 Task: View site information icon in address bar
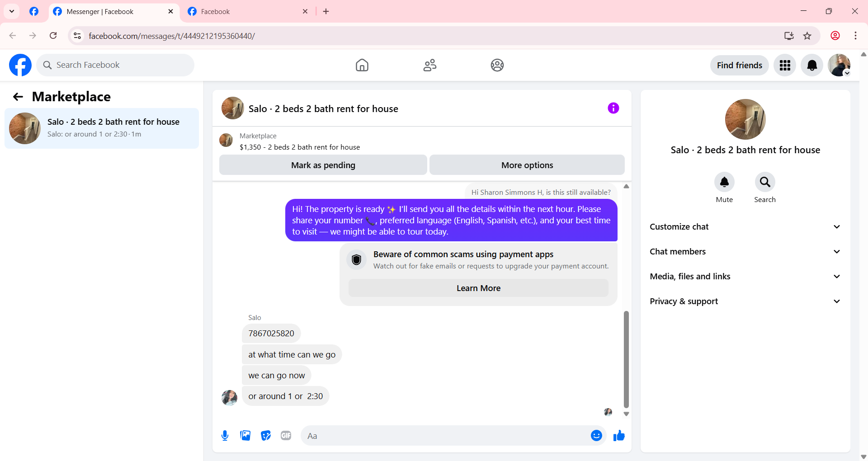[77, 36]
